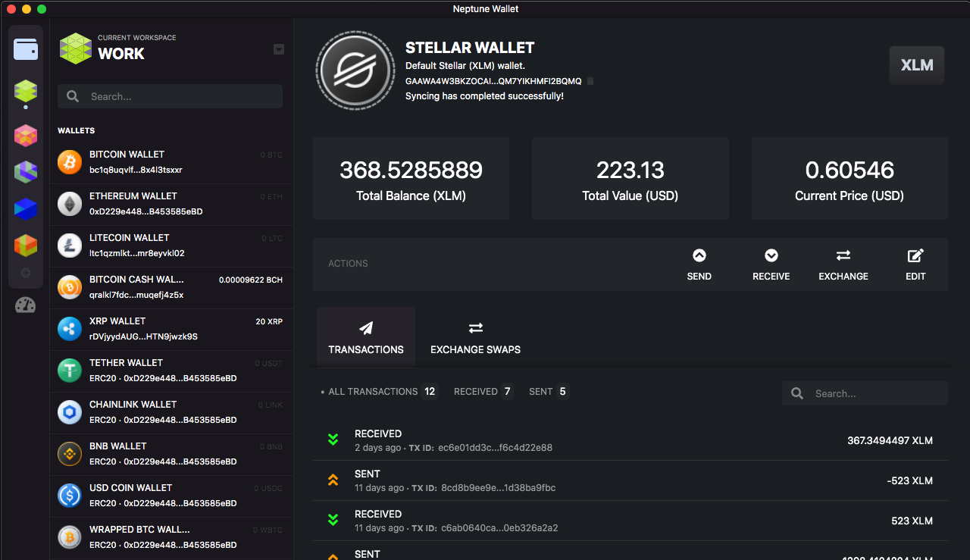Screen dimensions: 970x560
Task: Open the Tether Wallet
Action: (171, 371)
